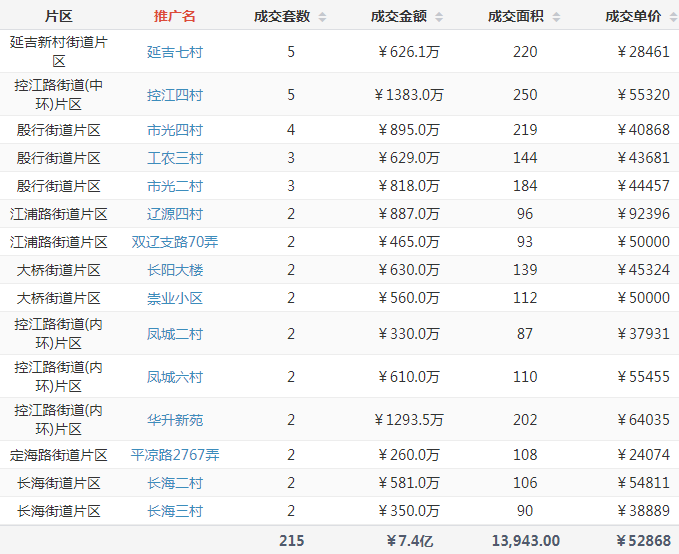Select 定海路街道片区 cell
This screenshot has height=554, width=679.
[x=58, y=455]
